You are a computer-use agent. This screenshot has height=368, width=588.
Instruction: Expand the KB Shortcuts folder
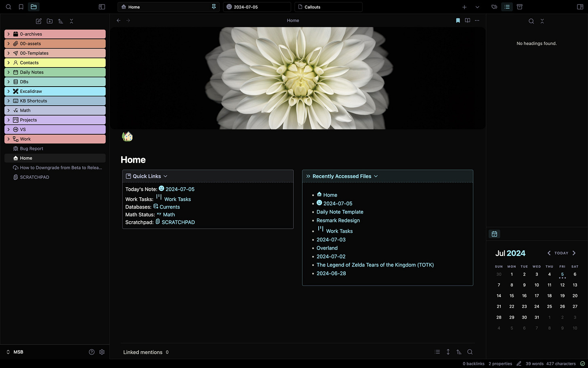tap(55, 101)
